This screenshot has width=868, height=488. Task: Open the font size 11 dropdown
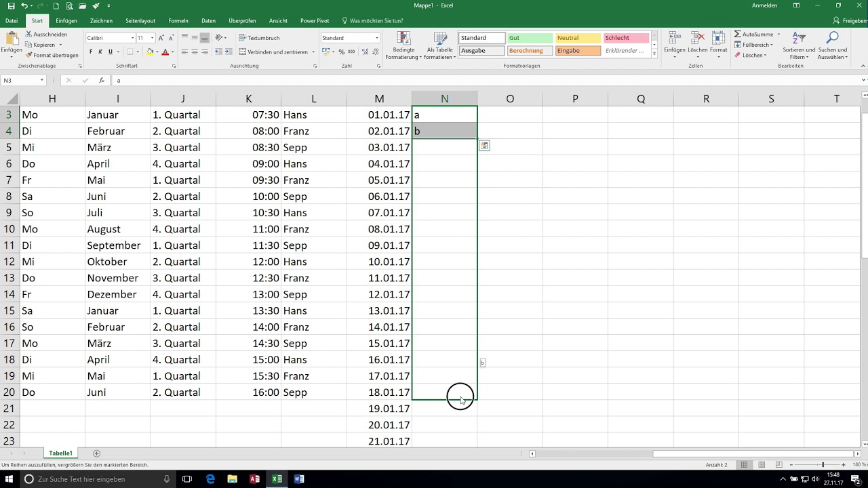[x=153, y=38]
